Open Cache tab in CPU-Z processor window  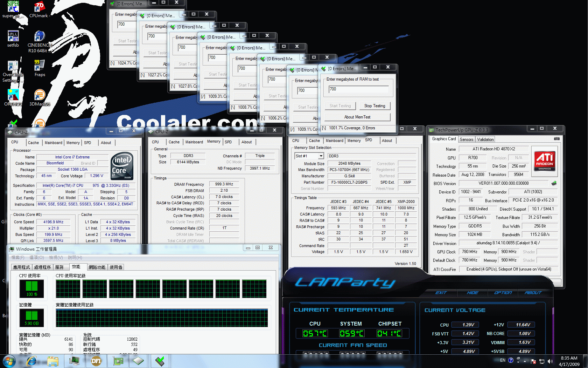point(33,143)
